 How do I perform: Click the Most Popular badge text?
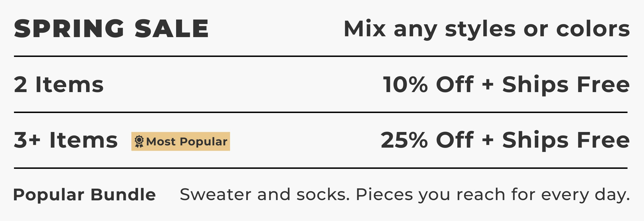tap(186, 141)
